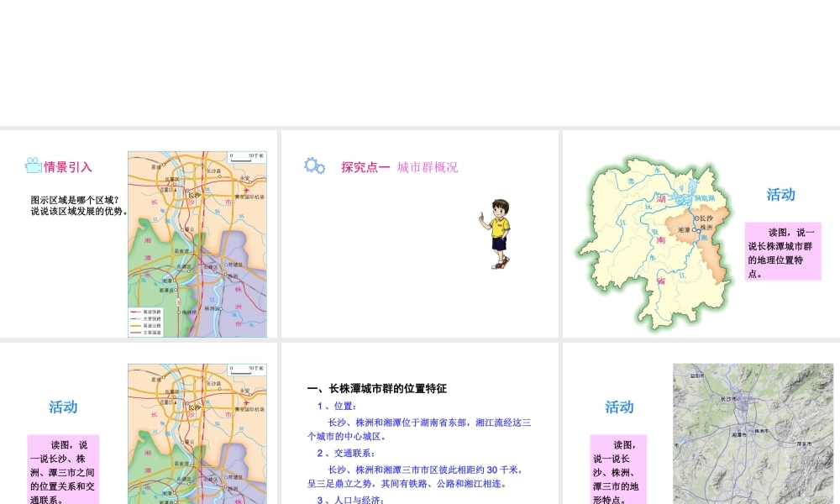Click the 活动 heading on terrain slide
Screen dimensions: 840x504
click(x=619, y=407)
